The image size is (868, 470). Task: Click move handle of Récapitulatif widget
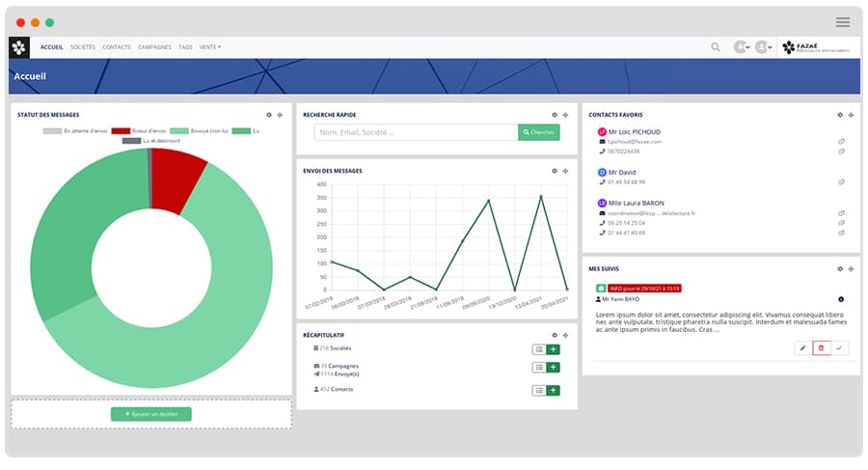click(x=565, y=335)
